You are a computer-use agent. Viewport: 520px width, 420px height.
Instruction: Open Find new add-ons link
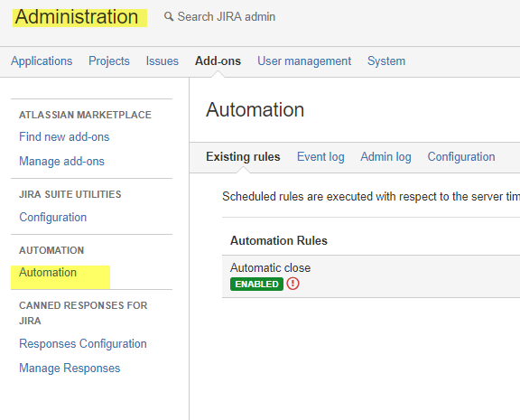point(64,136)
